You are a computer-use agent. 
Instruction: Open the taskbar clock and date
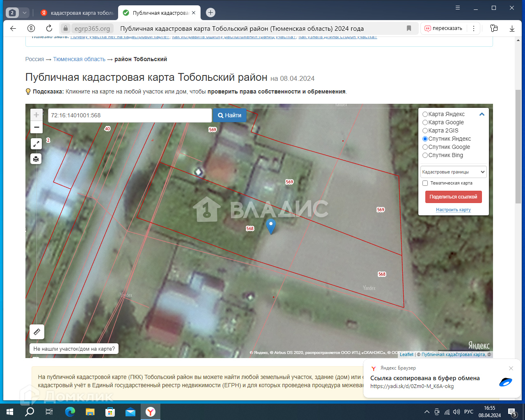click(x=490, y=412)
